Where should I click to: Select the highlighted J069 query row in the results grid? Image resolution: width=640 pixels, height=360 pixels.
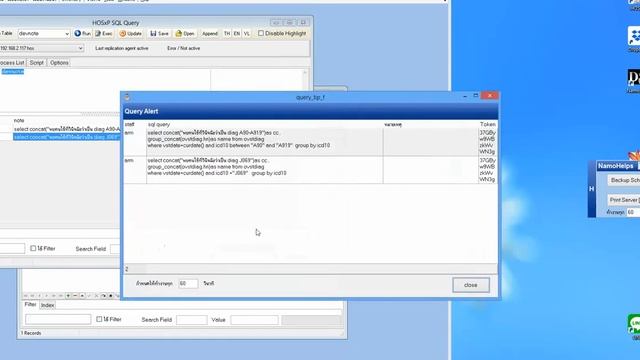coord(67,137)
